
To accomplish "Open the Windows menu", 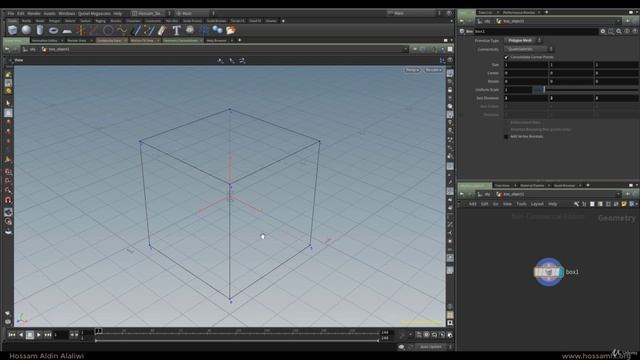I will click(67, 13).
